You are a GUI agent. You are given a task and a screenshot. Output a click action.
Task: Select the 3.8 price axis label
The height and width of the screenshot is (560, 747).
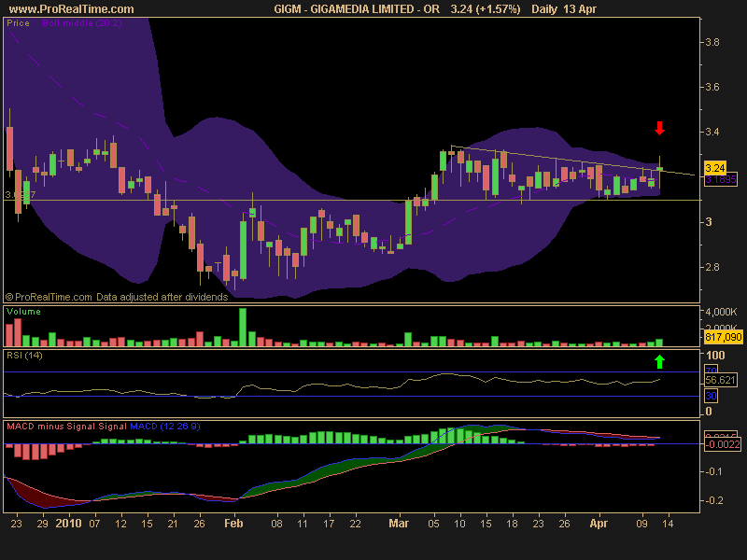712,42
